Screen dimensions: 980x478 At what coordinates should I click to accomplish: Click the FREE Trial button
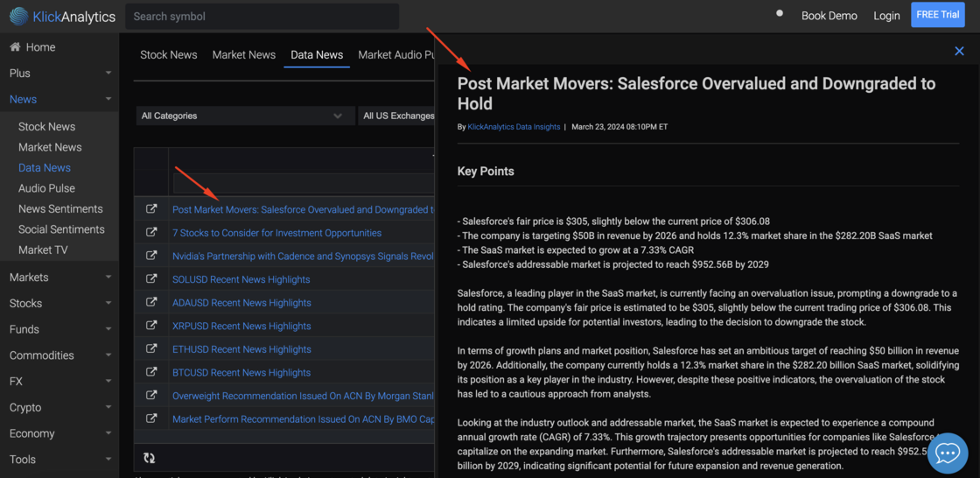click(937, 15)
